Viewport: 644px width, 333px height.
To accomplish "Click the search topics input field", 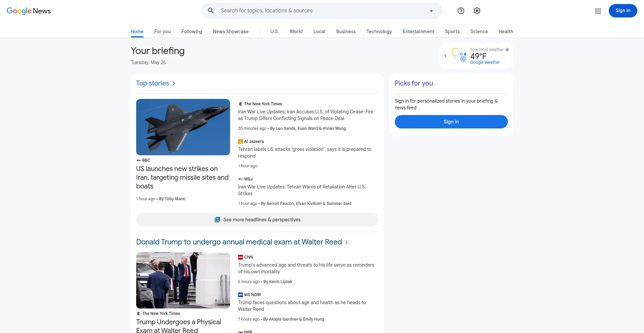I will pos(322,11).
